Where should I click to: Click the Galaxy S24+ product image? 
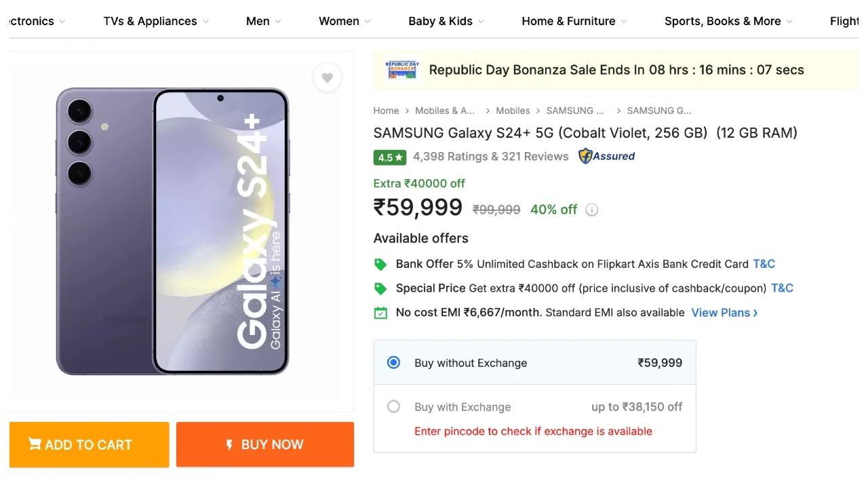[x=173, y=231]
